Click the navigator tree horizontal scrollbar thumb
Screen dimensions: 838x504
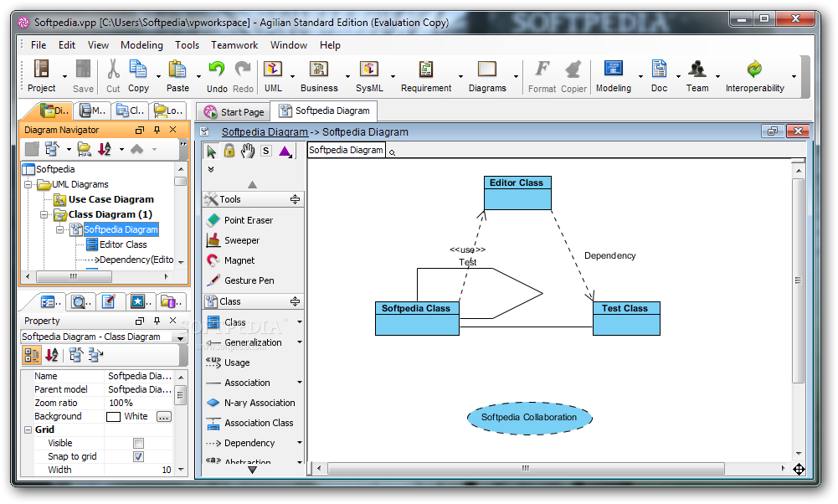[x=74, y=277]
